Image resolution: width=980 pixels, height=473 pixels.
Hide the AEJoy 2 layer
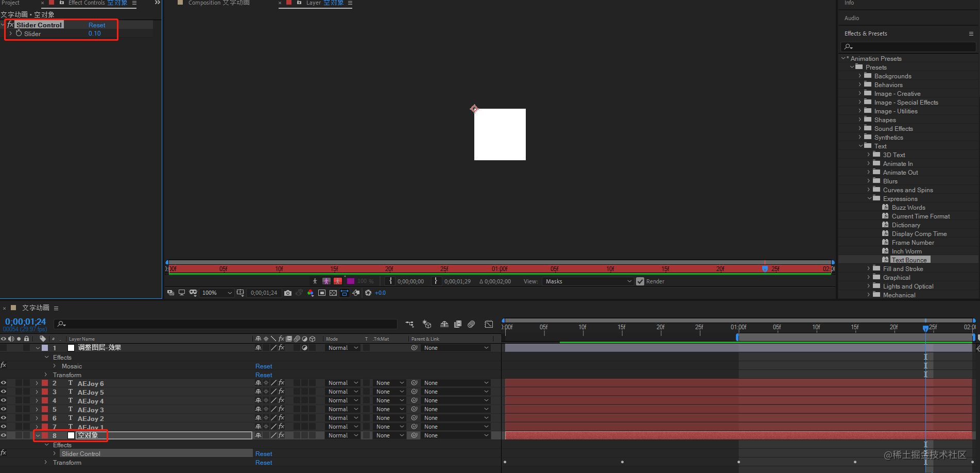[4, 418]
